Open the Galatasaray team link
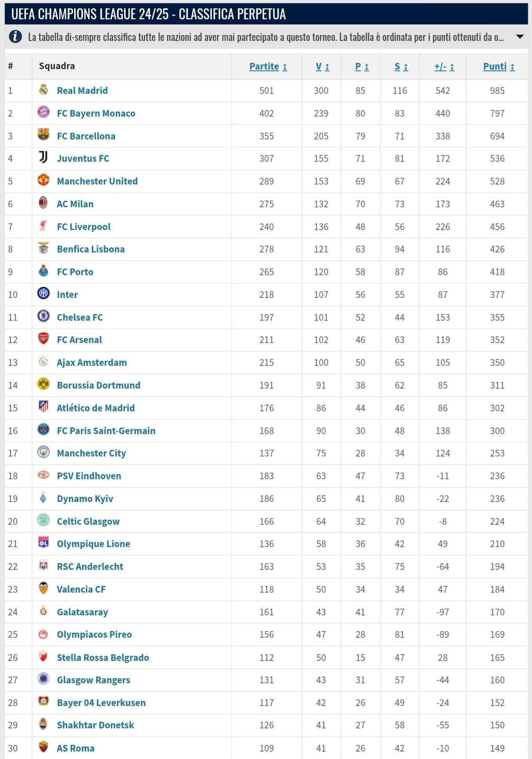The image size is (532, 759). (x=82, y=612)
